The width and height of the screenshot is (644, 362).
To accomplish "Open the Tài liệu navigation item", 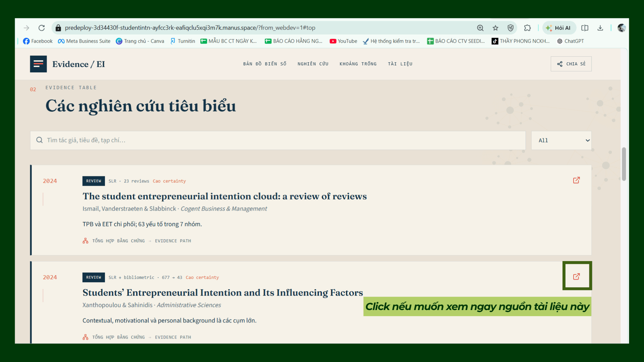I will pyautogui.click(x=400, y=64).
